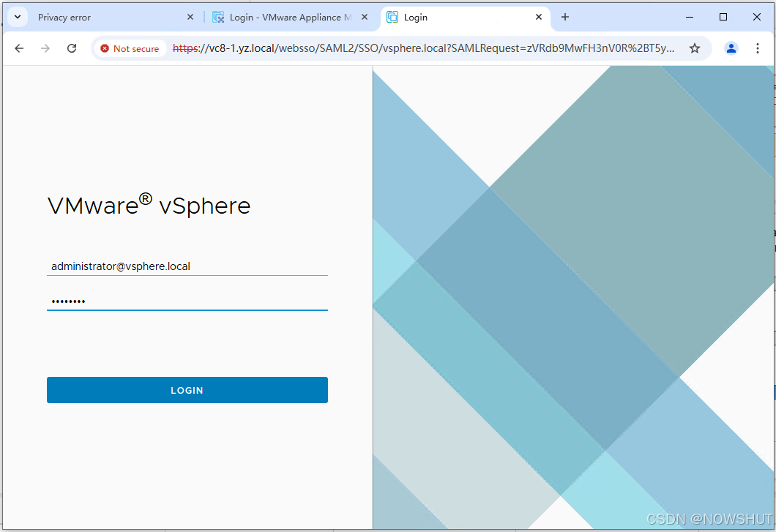Open the tab search dropdown arrow
The height and width of the screenshot is (532, 776).
point(18,17)
